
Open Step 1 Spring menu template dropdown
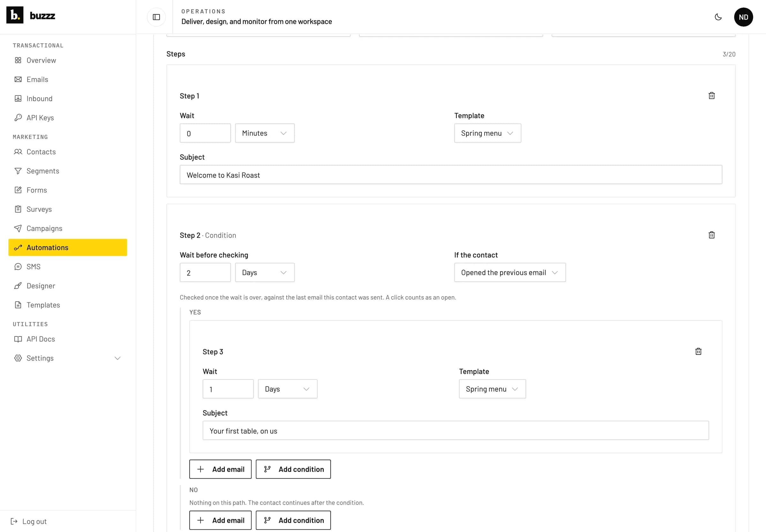point(487,133)
